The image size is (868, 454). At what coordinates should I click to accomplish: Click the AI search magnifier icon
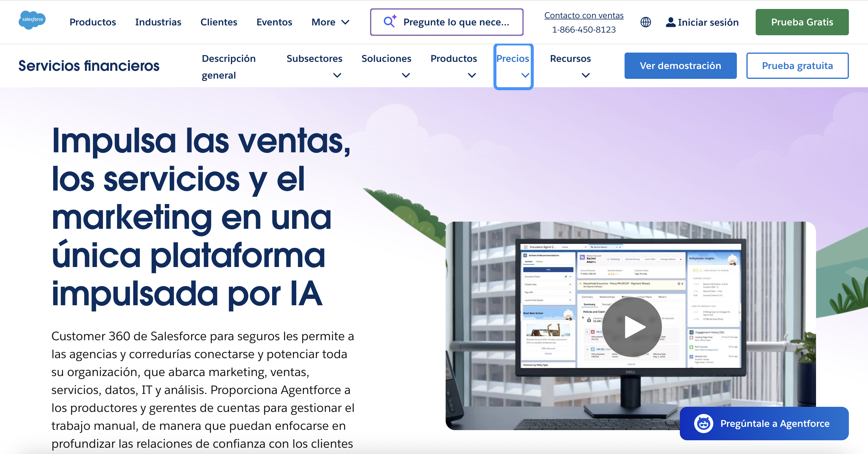pyautogui.click(x=389, y=22)
